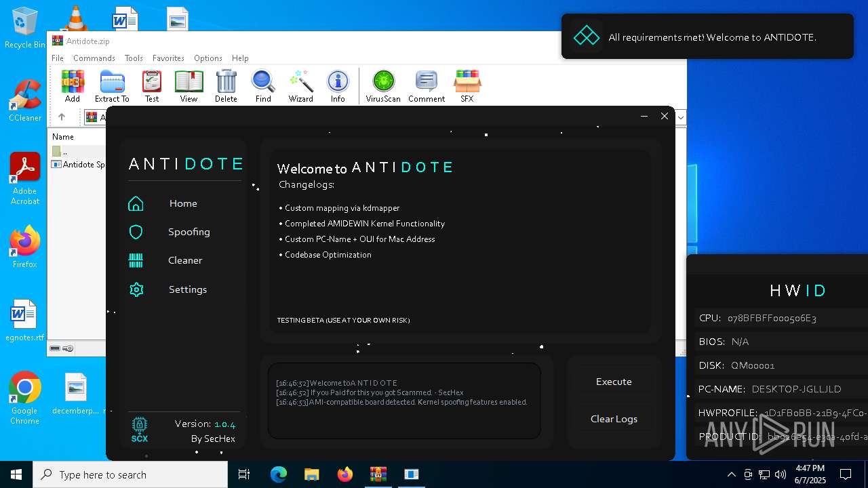
Task: Open the notification center icon
Action: click(x=846, y=474)
